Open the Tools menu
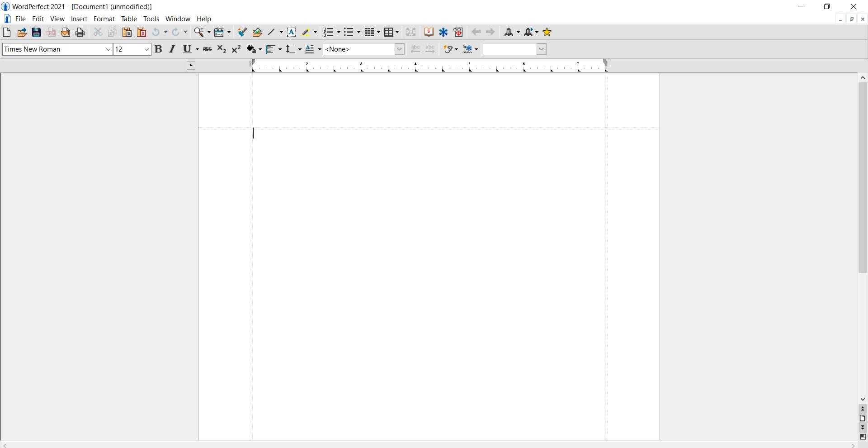Viewport: 868px width, 448px height. (151, 19)
